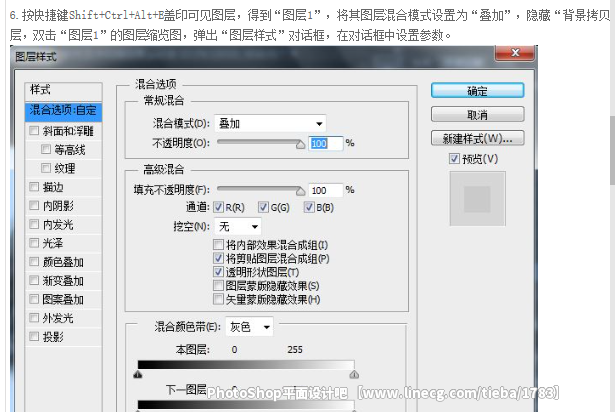Click the page vertical scrollbar

pos(612,150)
